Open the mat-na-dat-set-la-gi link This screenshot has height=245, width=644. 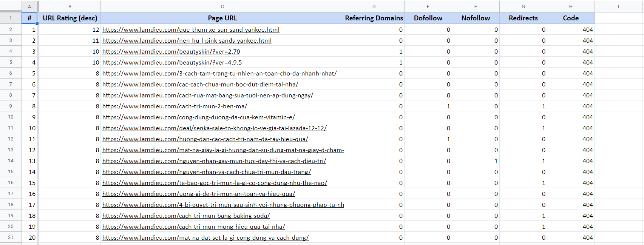[x=205, y=237]
